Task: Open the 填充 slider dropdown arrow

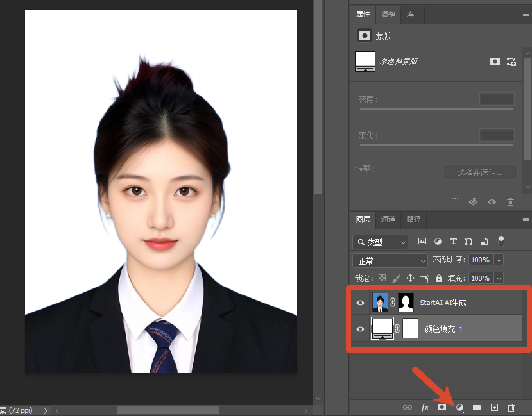Action: click(499, 278)
